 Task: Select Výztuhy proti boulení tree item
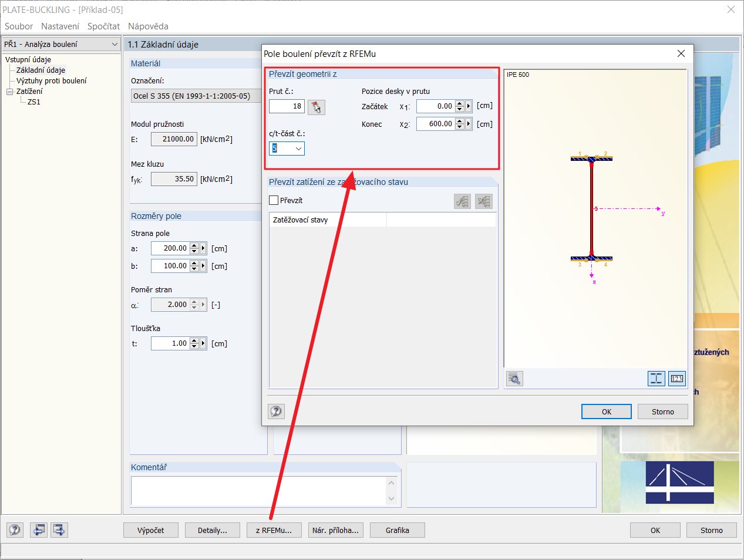[x=52, y=80]
